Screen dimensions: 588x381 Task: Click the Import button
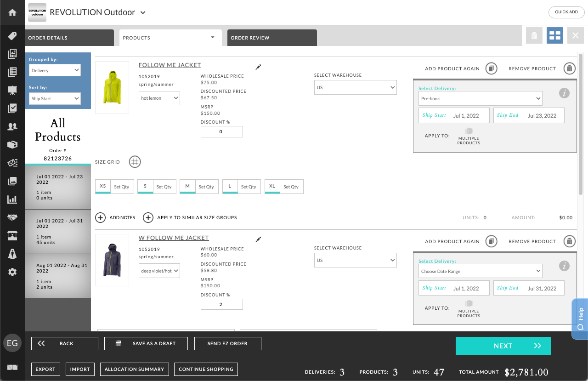[80, 369]
